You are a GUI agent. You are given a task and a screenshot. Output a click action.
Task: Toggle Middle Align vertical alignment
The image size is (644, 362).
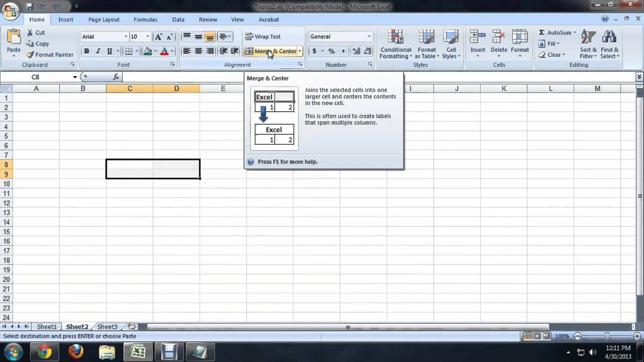pyautogui.click(x=198, y=37)
